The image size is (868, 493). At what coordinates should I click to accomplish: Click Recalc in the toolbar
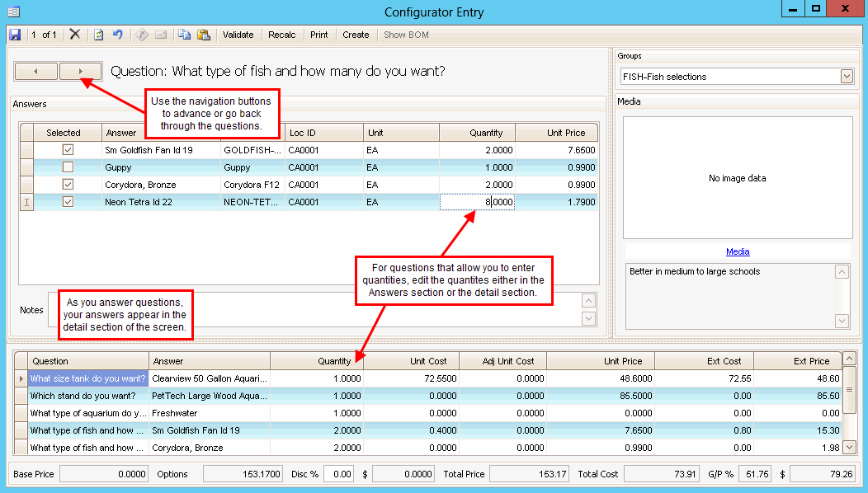click(282, 35)
